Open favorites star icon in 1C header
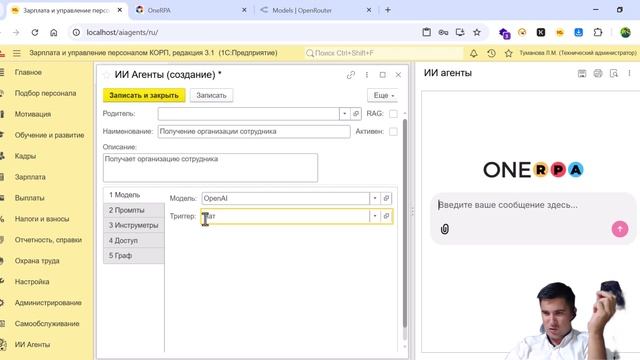640x360 pixels. pos(509,53)
